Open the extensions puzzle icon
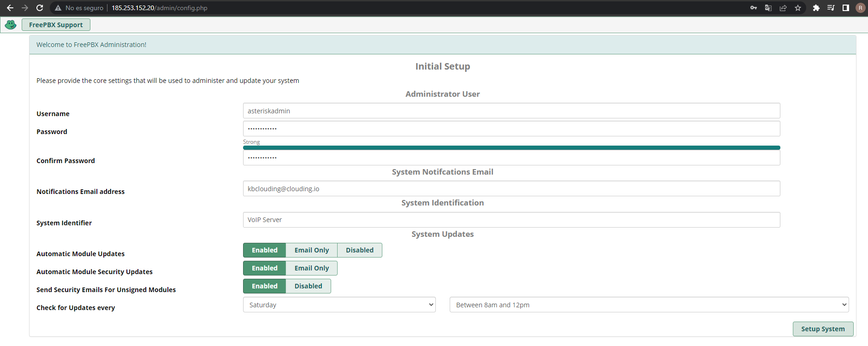This screenshot has height=346, width=868. click(x=816, y=8)
